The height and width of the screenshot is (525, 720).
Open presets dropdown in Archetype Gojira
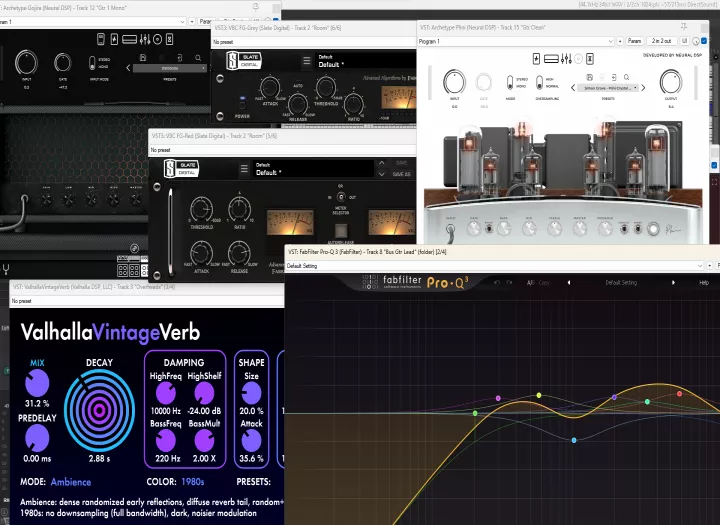click(169, 68)
